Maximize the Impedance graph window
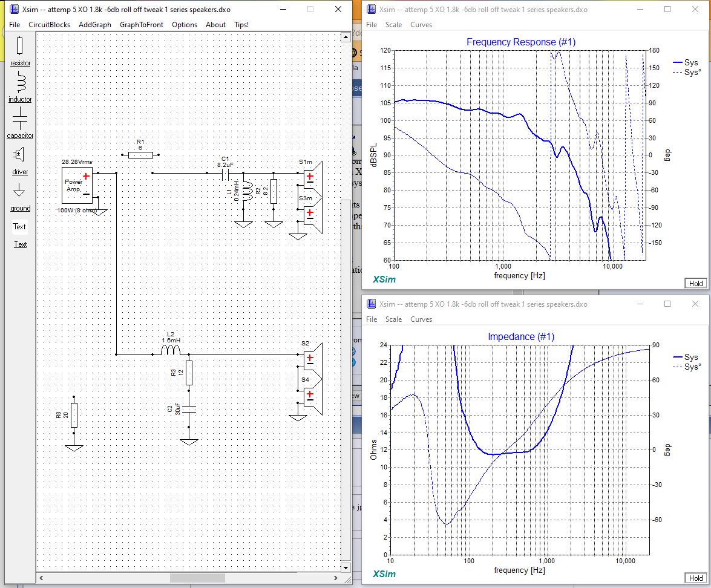711x588 pixels. 667,304
